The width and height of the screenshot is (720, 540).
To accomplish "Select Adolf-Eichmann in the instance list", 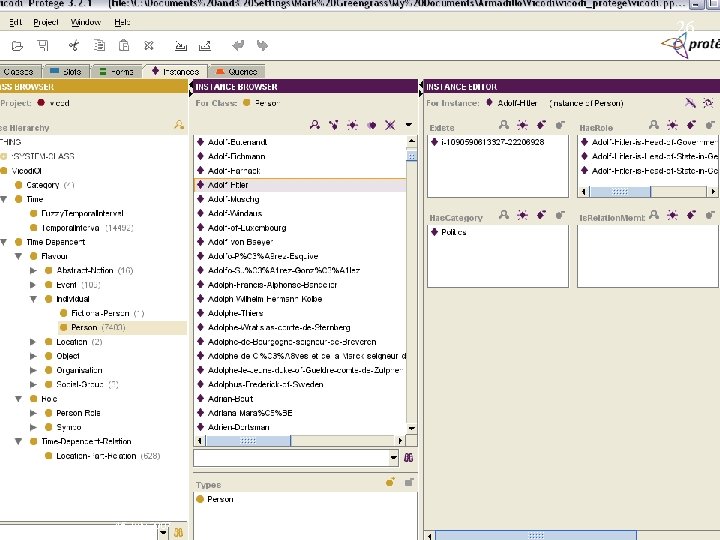I will [236, 156].
